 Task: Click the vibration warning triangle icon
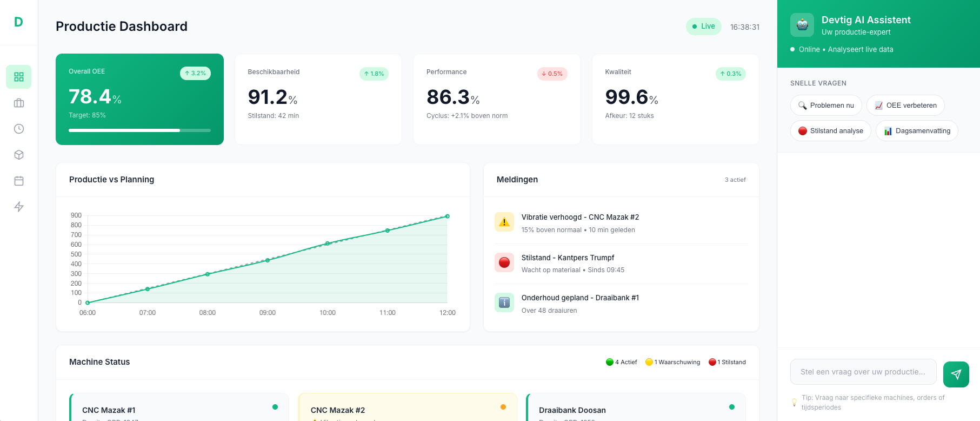tap(504, 222)
